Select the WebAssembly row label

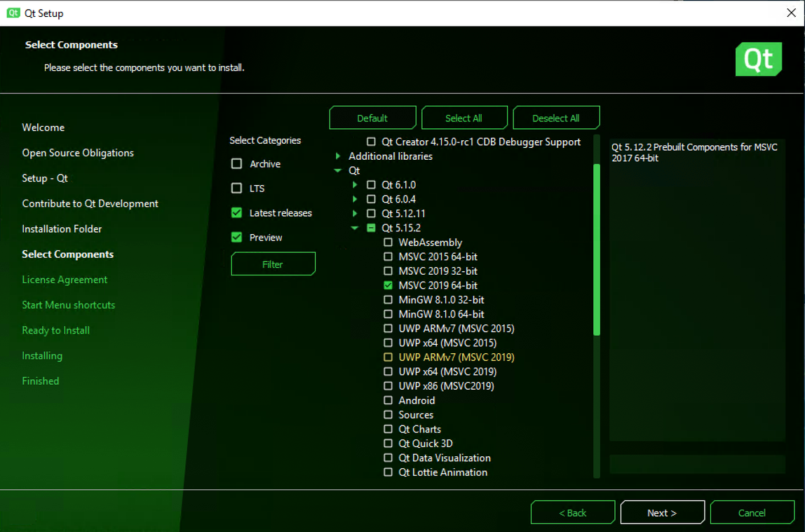point(431,242)
